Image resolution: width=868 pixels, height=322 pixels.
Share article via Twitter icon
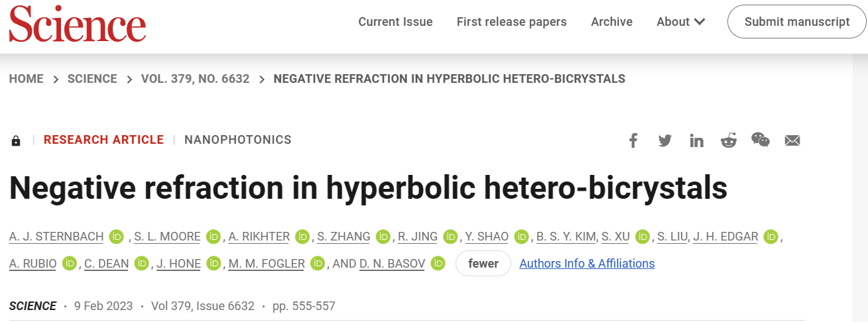pyautogui.click(x=665, y=140)
